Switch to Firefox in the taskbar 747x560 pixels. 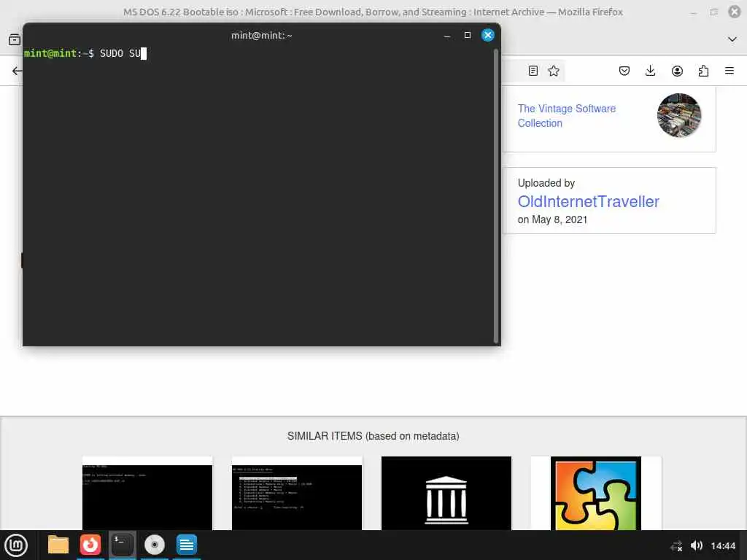click(90, 545)
